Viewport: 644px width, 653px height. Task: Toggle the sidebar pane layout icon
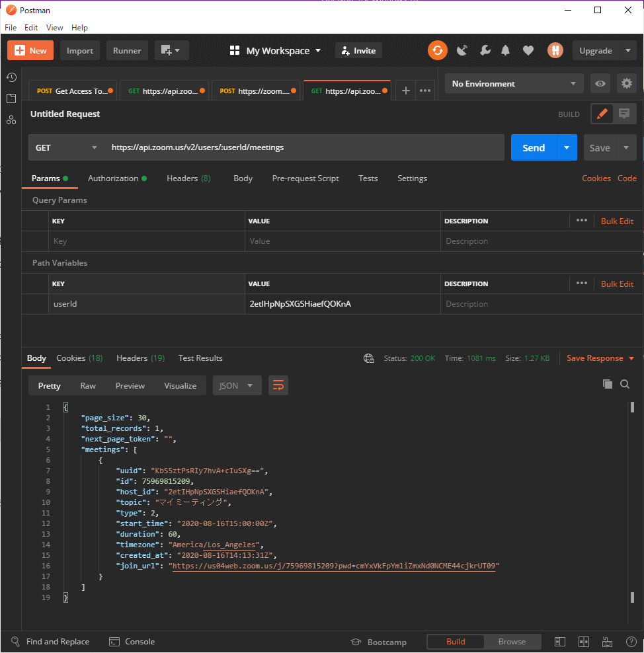pyautogui.click(x=560, y=642)
